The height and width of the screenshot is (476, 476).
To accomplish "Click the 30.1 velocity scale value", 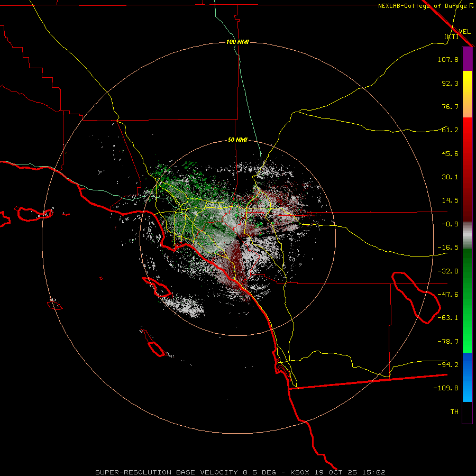I will pos(450,177).
